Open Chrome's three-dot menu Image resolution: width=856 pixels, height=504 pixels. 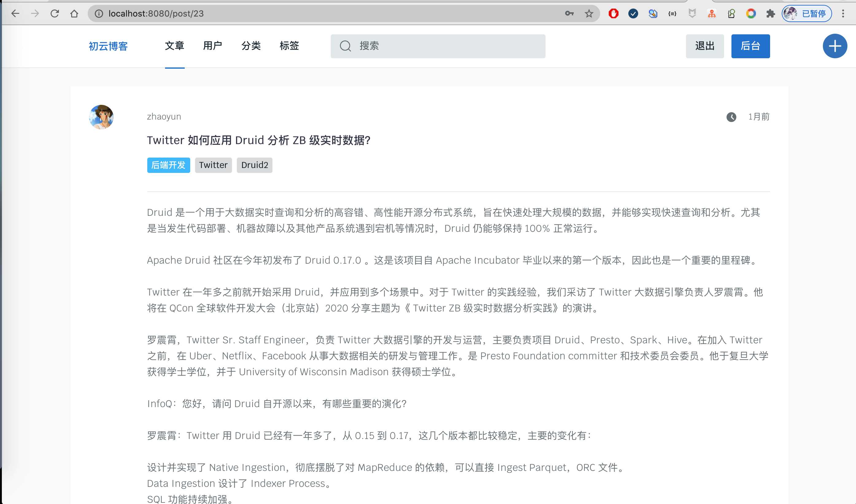tap(843, 13)
